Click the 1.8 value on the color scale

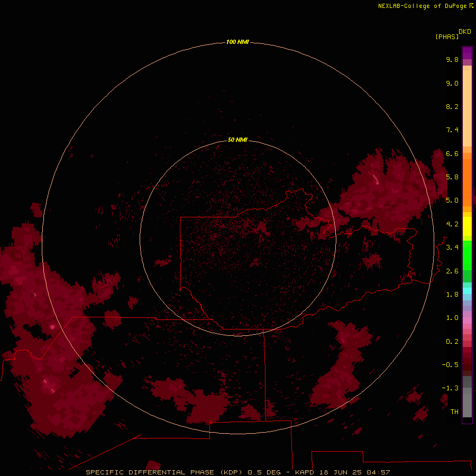coord(452,295)
